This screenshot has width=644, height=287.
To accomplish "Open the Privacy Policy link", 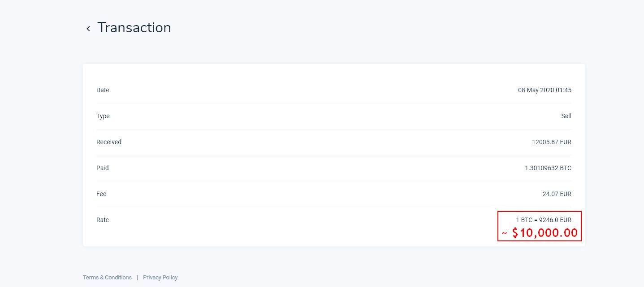I will (160, 278).
